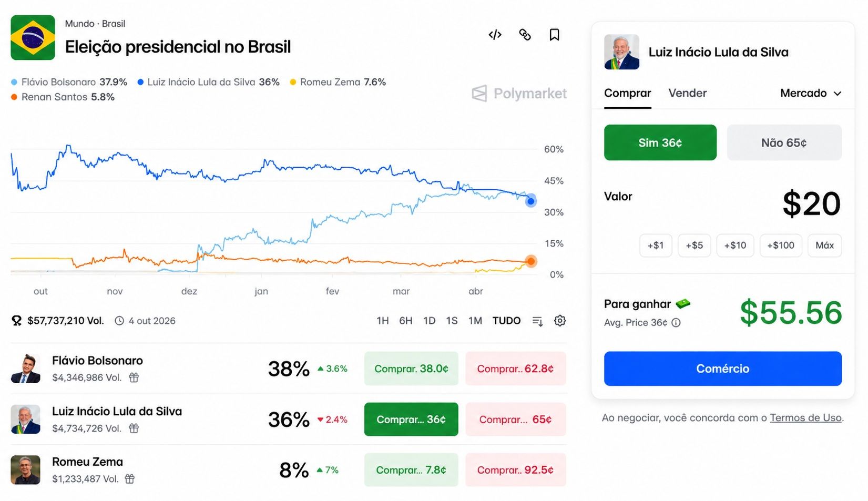868x501 pixels.
Task: Open the Termos de Uso link
Action: pos(805,418)
